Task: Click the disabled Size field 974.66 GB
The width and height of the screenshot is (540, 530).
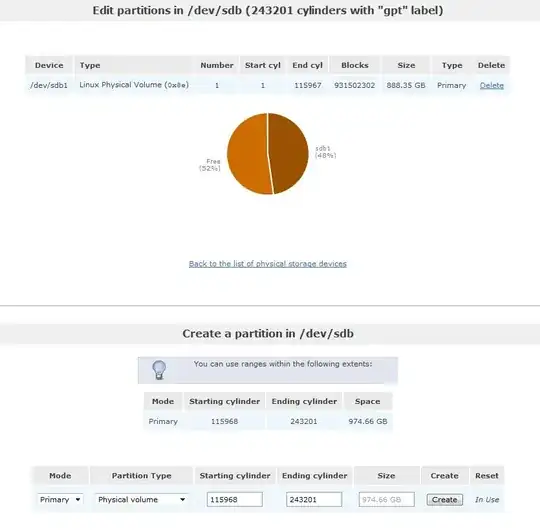Action: pos(386,500)
